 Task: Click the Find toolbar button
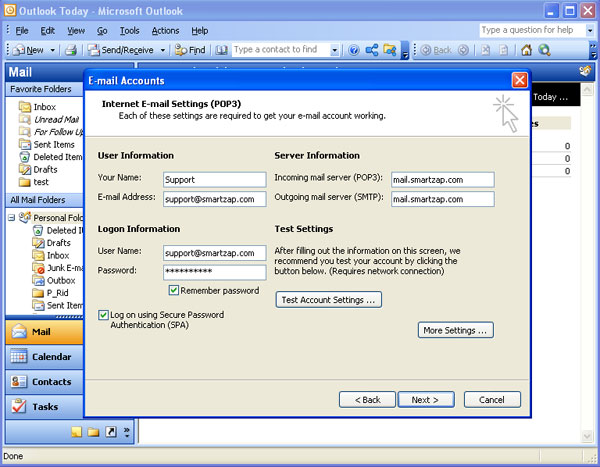(x=190, y=50)
